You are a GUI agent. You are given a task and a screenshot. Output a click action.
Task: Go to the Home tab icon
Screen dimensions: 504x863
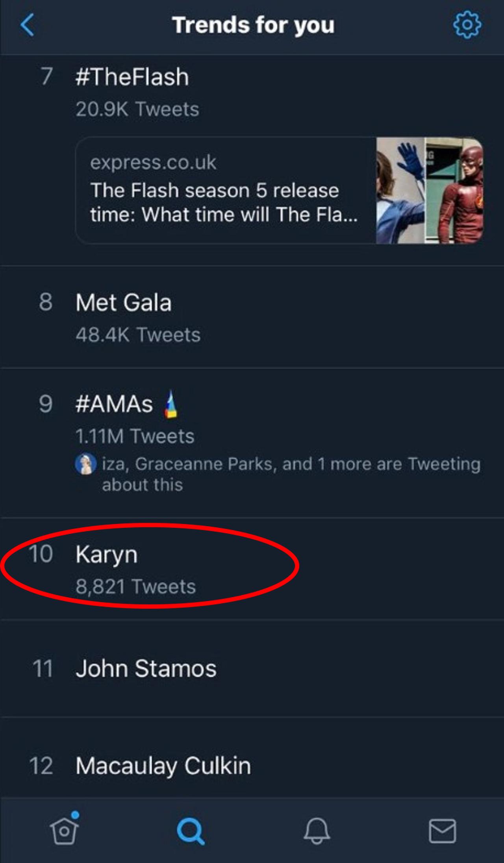pyautogui.click(x=64, y=830)
